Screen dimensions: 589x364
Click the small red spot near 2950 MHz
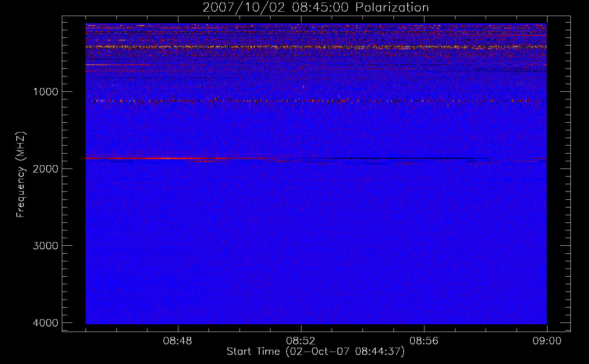pyautogui.click(x=224, y=242)
